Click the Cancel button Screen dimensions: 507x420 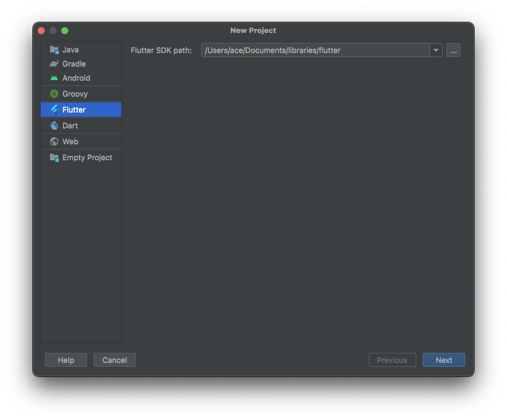pos(115,360)
